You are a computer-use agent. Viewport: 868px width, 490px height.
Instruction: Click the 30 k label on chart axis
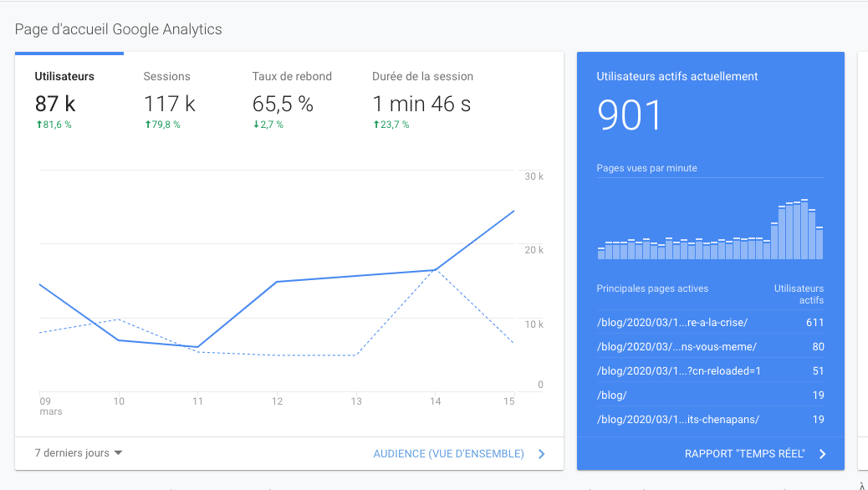(534, 176)
